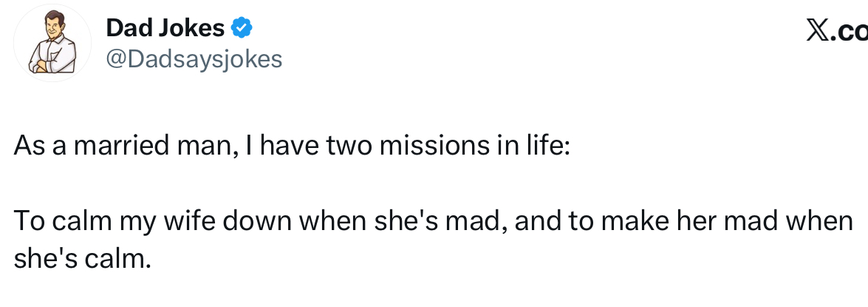This screenshot has width=868, height=307.
Task: Click the .co text beside X logo
Action: click(850, 30)
